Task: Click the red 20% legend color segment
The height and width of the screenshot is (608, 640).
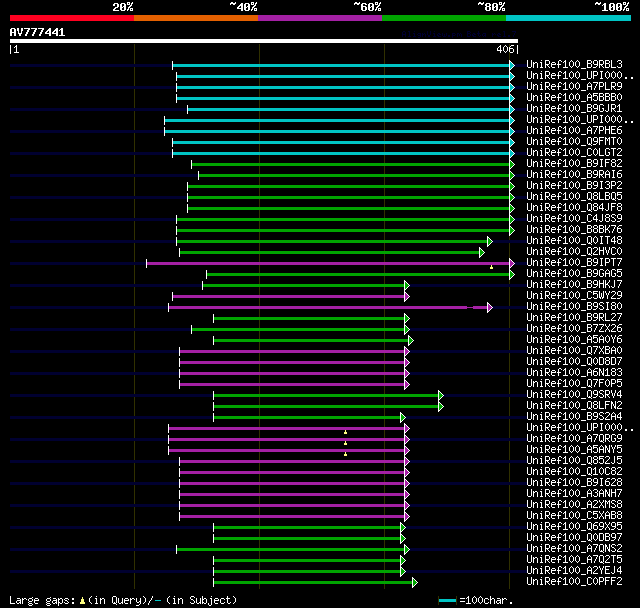Action: 72,18
